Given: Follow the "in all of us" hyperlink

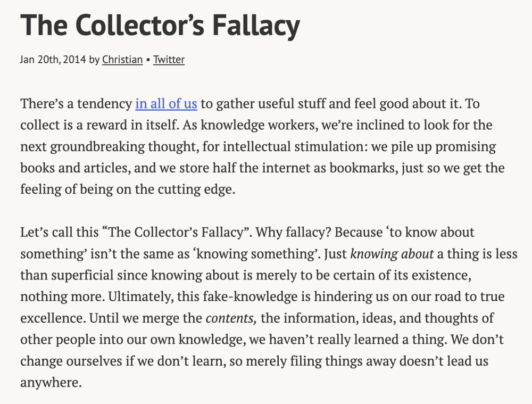Looking at the screenshot, I should pos(166,103).
